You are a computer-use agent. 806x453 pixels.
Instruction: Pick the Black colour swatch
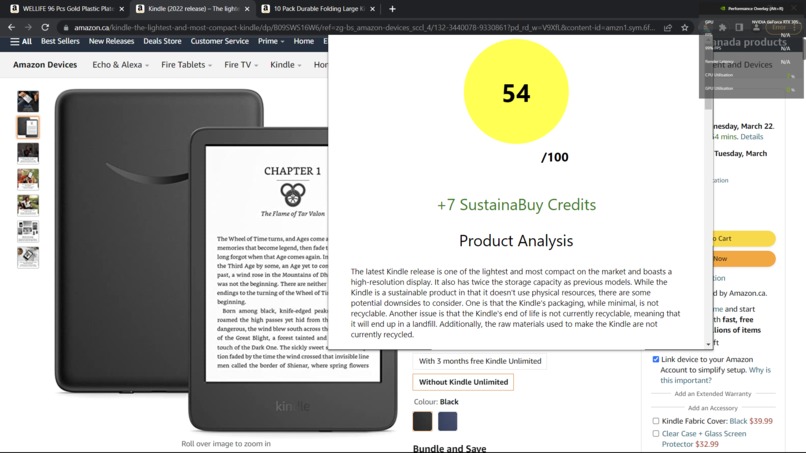[423, 421]
